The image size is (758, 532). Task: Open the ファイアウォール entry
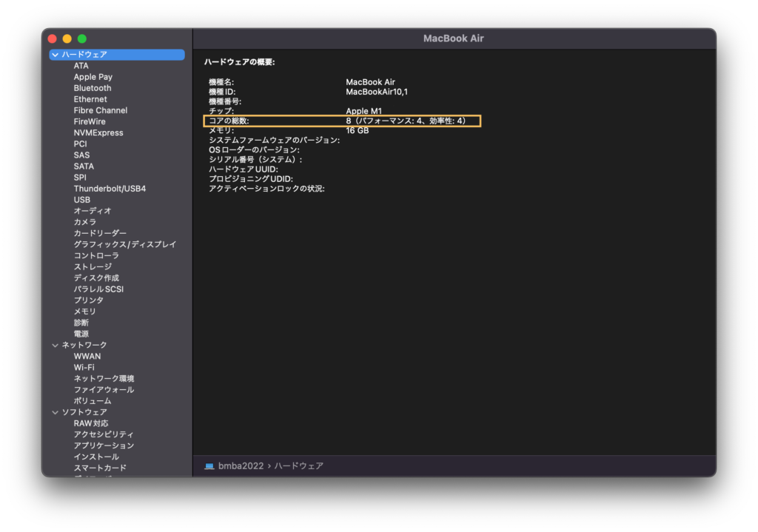[x=104, y=389]
